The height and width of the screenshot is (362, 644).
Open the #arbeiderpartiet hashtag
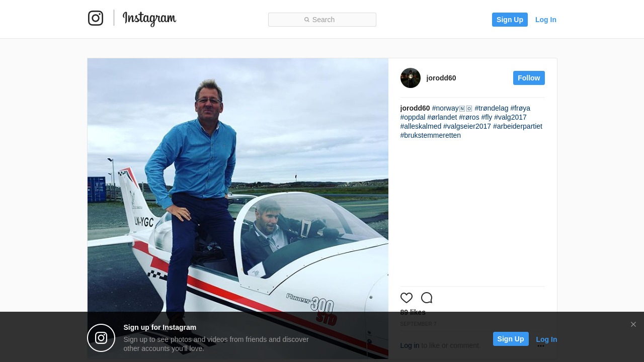pyautogui.click(x=518, y=126)
